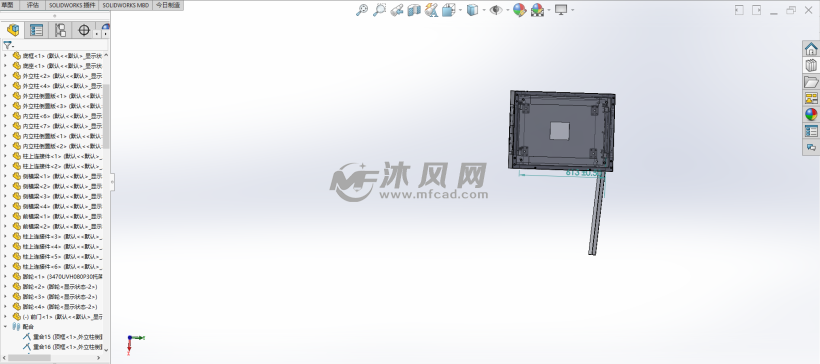The image size is (820, 364).
Task: Open the Home task pane button
Action: click(811, 49)
